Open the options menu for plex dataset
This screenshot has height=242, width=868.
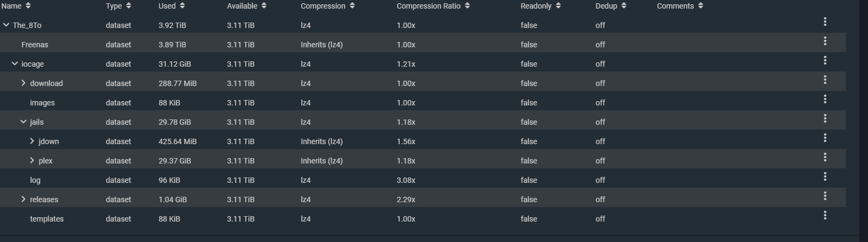click(x=824, y=157)
